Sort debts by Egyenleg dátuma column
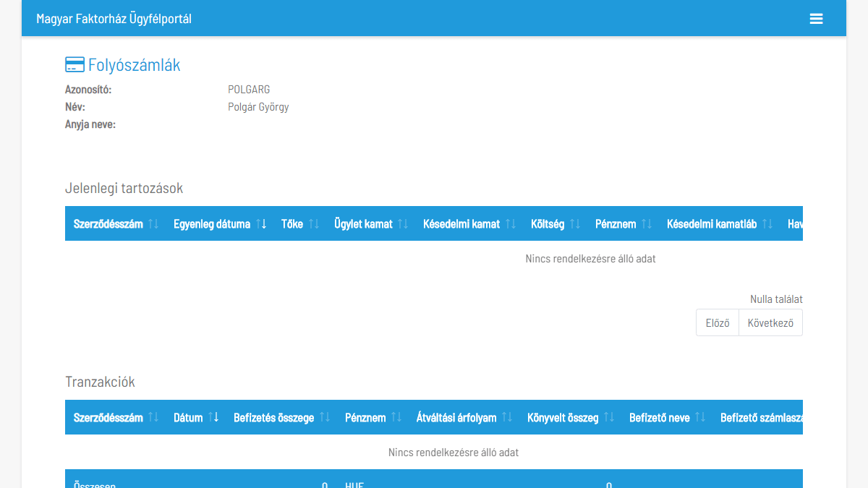The image size is (868, 488). (x=219, y=224)
